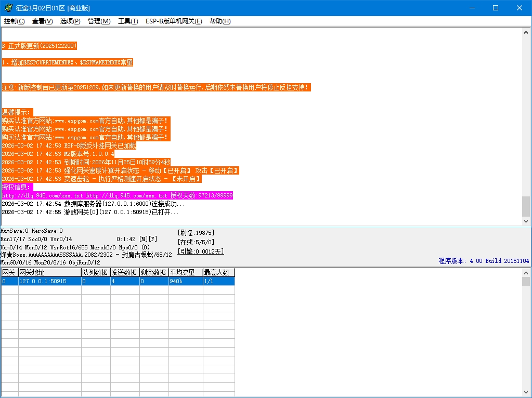Click the log panel scroll-down arrow
The image size is (532, 398).
(526, 221)
